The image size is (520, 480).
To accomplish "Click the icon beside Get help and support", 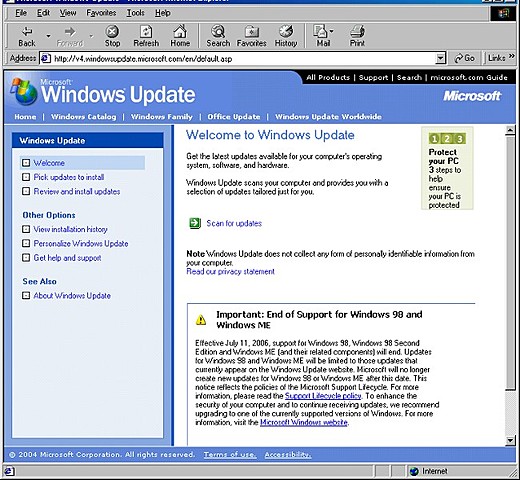I will point(26,258).
